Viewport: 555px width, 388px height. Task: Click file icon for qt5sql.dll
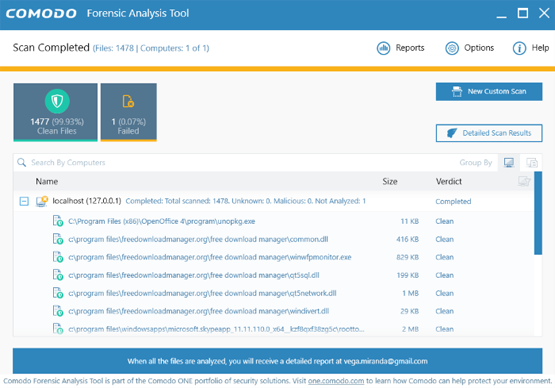pyautogui.click(x=58, y=275)
